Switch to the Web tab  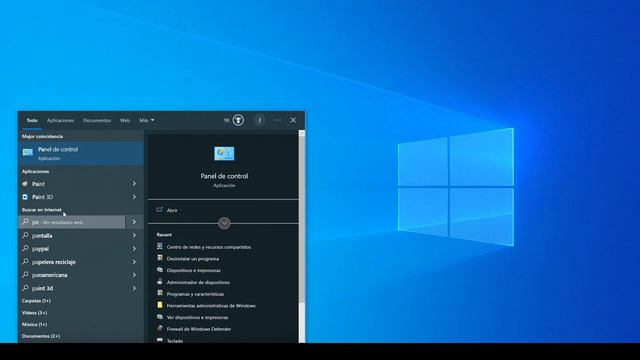pos(125,120)
